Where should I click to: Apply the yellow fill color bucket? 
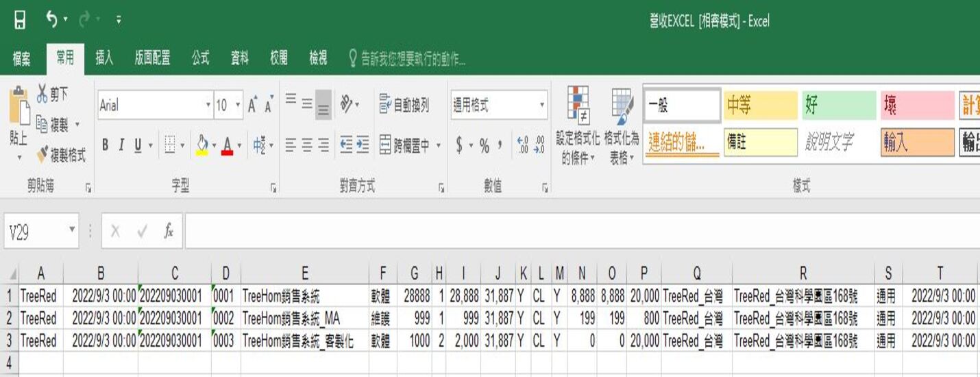click(202, 145)
